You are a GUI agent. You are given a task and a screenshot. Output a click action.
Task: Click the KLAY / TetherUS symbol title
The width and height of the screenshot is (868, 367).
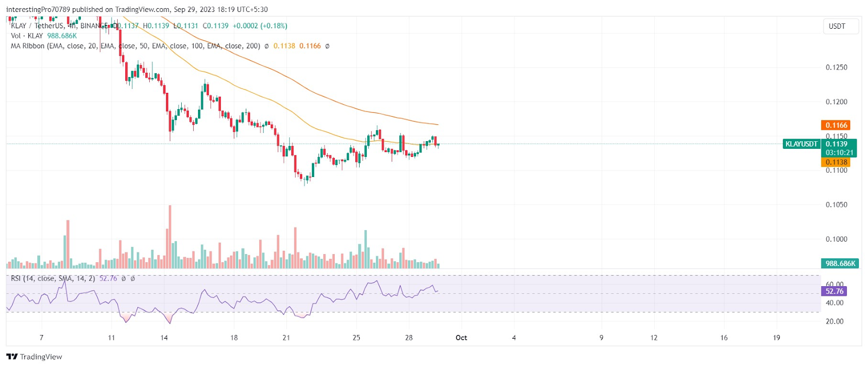tap(59, 26)
